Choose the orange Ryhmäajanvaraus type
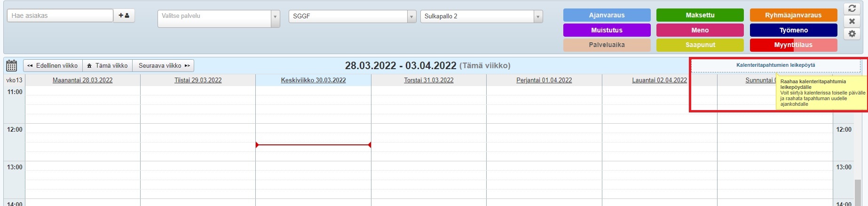Screen dimensions: 868x206 (793, 15)
